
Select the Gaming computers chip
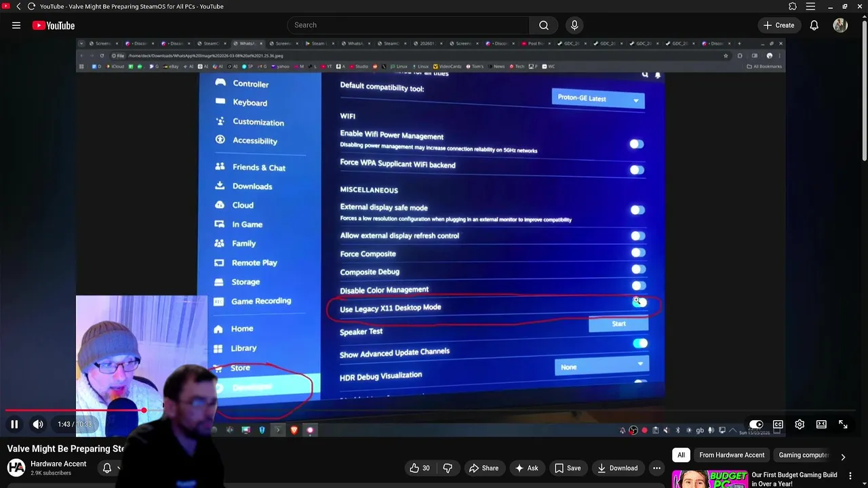click(x=804, y=455)
